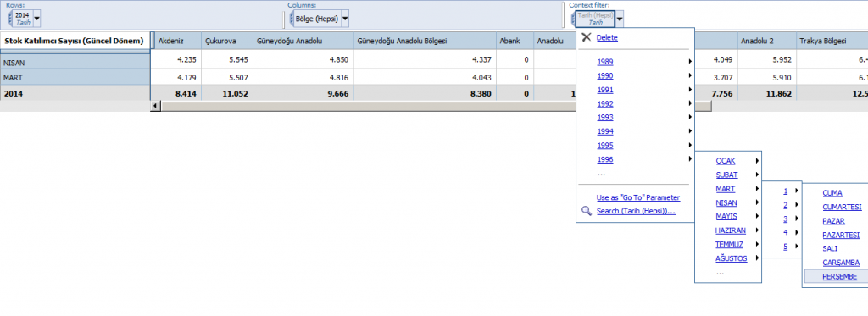Click the Güneydoğu Anadolu column header
This screenshot has width=868, height=316.
pos(303,41)
